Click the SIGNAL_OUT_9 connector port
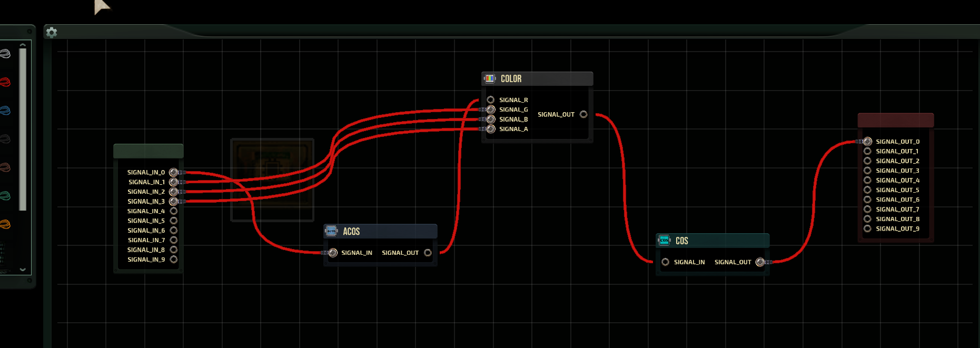Viewport: 980px width, 348px height. click(867, 228)
